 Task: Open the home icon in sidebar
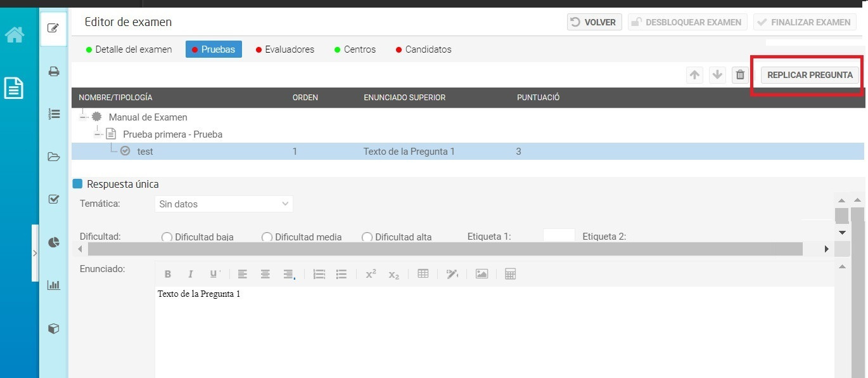[15, 34]
